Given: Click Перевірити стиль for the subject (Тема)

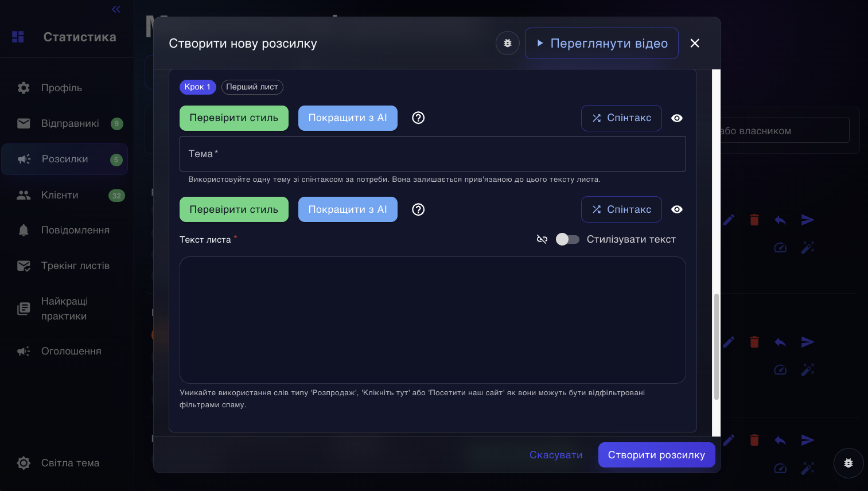Looking at the screenshot, I should pyautogui.click(x=234, y=118).
